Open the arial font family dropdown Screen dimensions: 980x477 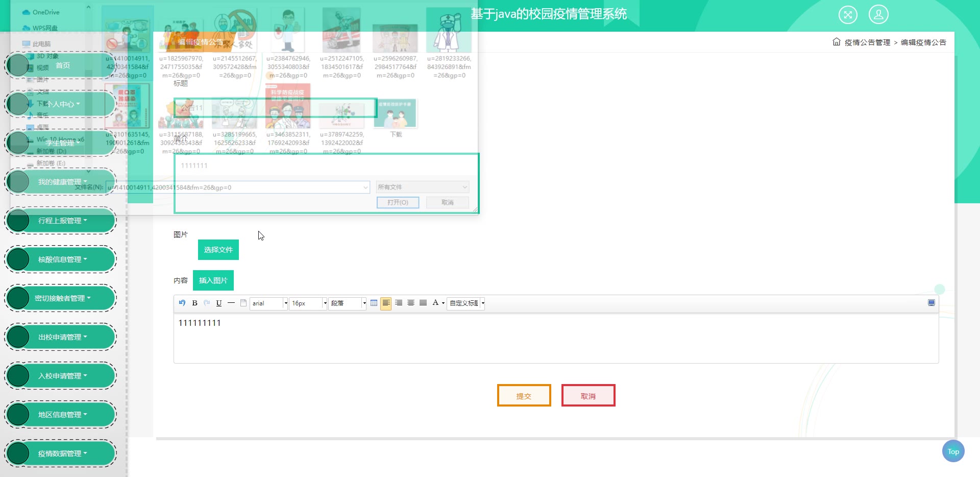[x=269, y=303]
